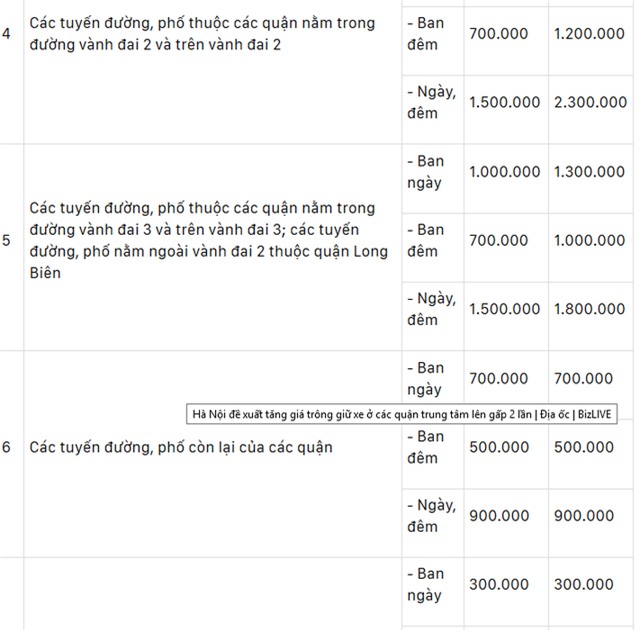Click the description mentioning quận Long Biên

[202, 241]
